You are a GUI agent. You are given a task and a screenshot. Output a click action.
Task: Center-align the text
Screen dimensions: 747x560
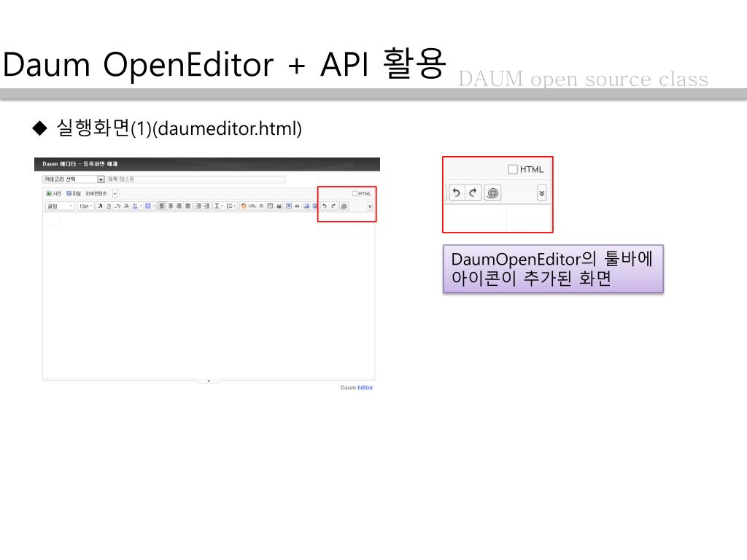(x=171, y=206)
